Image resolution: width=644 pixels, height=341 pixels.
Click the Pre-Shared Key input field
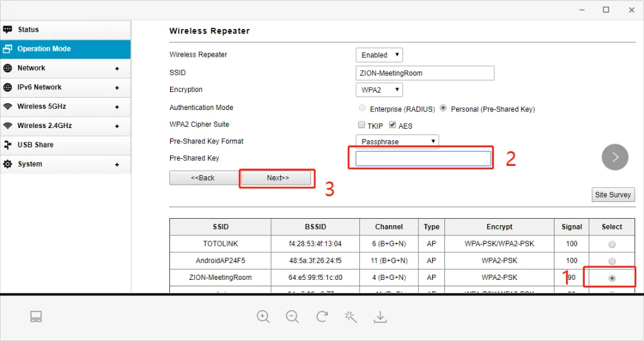click(423, 158)
